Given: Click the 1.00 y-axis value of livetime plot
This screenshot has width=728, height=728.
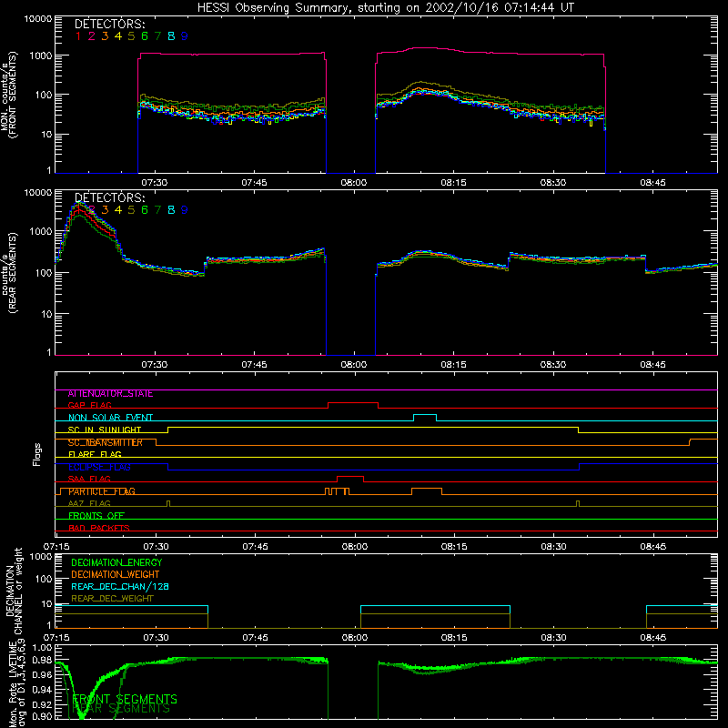Looking at the screenshot, I should 43,648.
